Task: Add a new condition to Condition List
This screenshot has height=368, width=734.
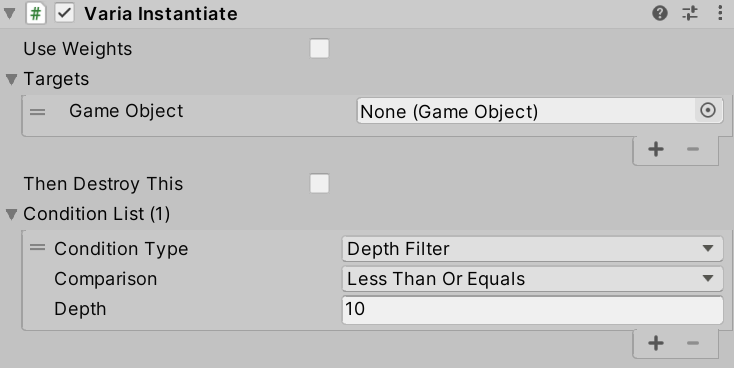Action: (x=656, y=343)
